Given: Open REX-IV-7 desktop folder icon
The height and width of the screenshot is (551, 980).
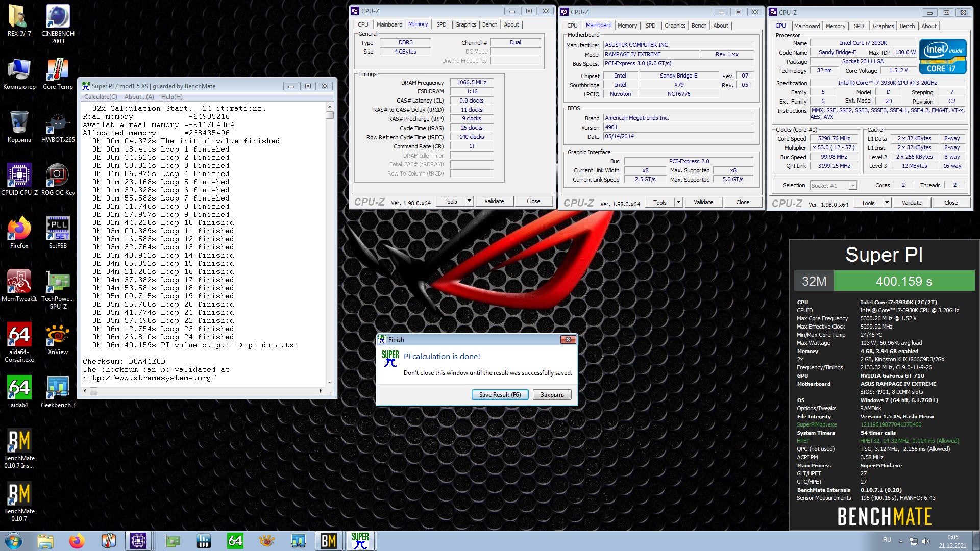Looking at the screenshot, I should 19,20.
